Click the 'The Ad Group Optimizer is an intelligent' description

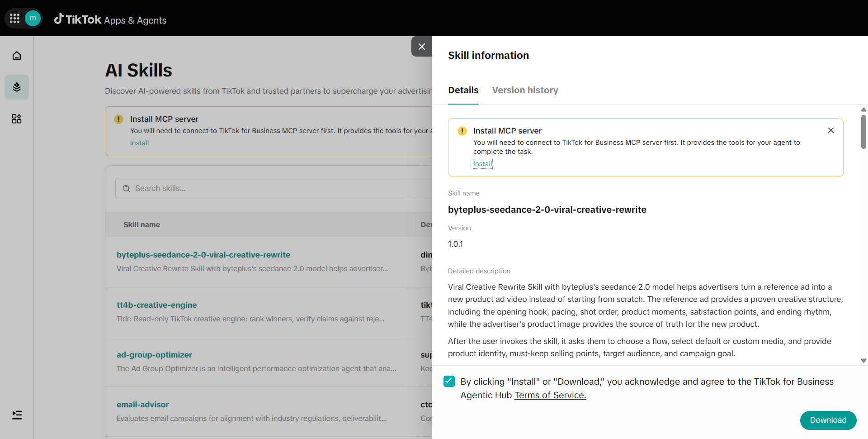click(x=256, y=368)
